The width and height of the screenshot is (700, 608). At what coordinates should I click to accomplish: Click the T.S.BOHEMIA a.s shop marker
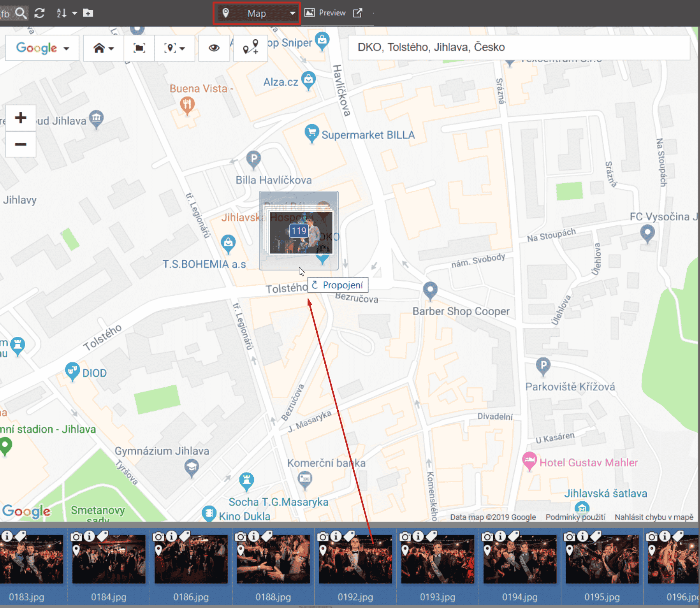pyautogui.click(x=228, y=244)
